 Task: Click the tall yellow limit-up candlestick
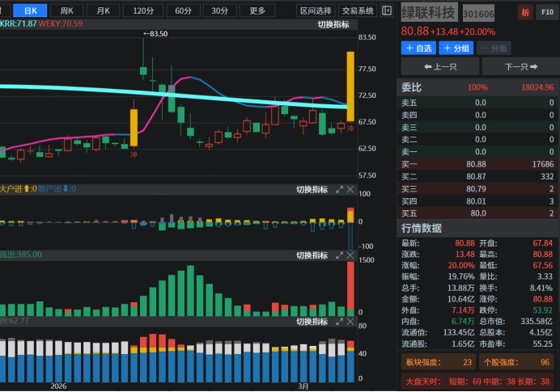click(350, 81)
